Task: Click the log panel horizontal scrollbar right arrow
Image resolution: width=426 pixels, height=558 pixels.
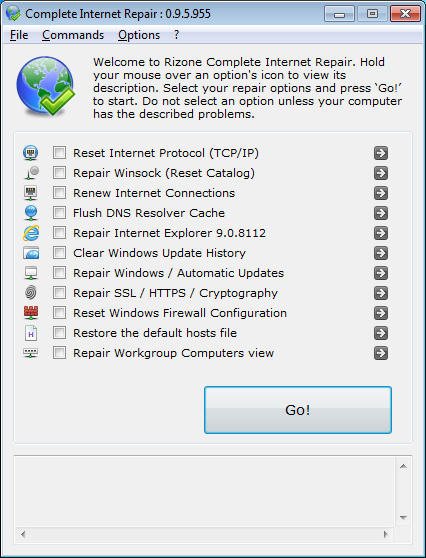Action: [386, 534]
